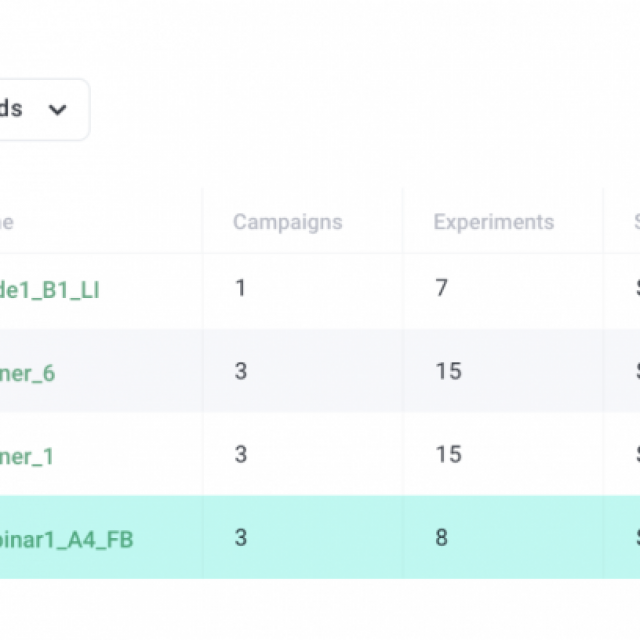This screenshot has height=640, width=640.
Task: Click Experiments value 8 in highlighted row
Action: tap(441, 538)
